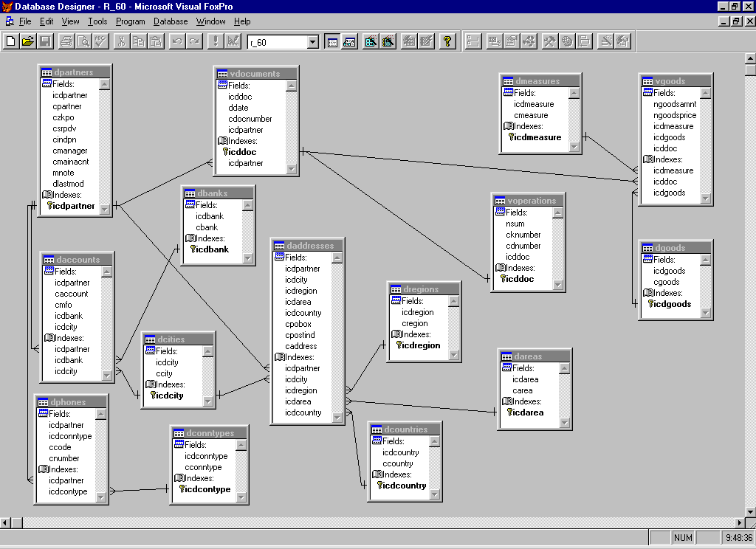Click the Cut scissors icon
This screenshot has width=756, height=549.
click(x=122, y=41)
